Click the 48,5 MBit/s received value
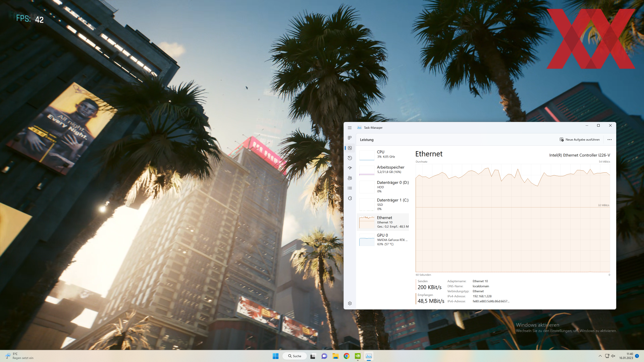This screenshot has width=644, height=362. pos(431,301)
